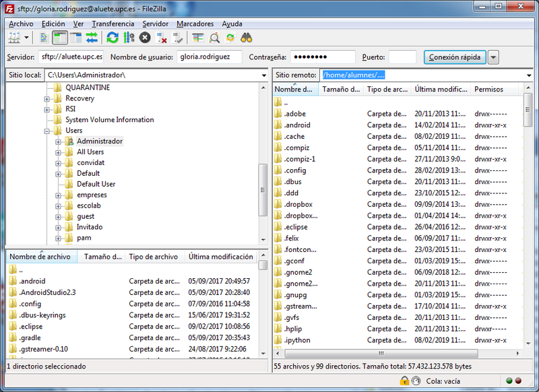Viewport: 539px width, 392px height.
Task: Process the transfer queue
Action: click(129, 38)
